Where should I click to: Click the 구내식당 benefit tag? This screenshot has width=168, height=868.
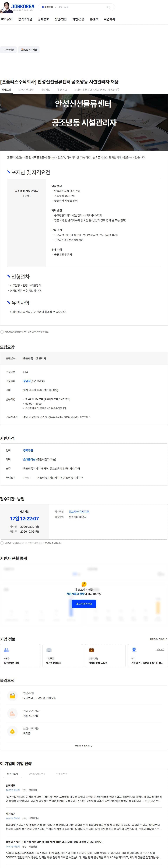click(x=8, y=50)
